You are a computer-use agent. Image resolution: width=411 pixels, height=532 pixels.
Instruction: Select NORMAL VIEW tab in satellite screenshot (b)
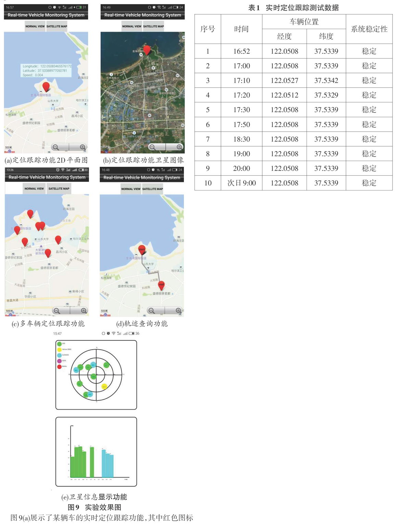pyautogui.click(x=132, y=26)
